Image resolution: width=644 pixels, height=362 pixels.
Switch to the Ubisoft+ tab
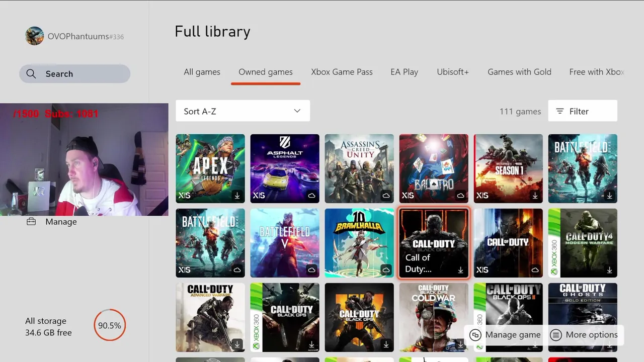pyautogui.click(x=453, y=72)
